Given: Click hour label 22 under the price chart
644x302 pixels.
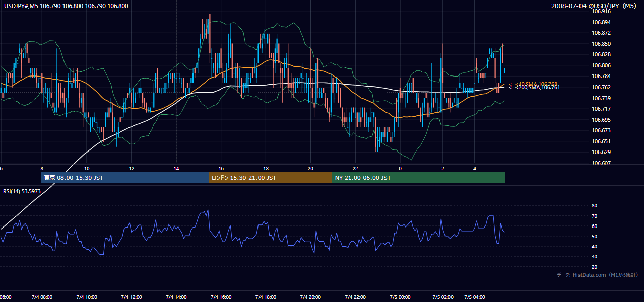Looking at the screenshot, I should click(355, 168).
